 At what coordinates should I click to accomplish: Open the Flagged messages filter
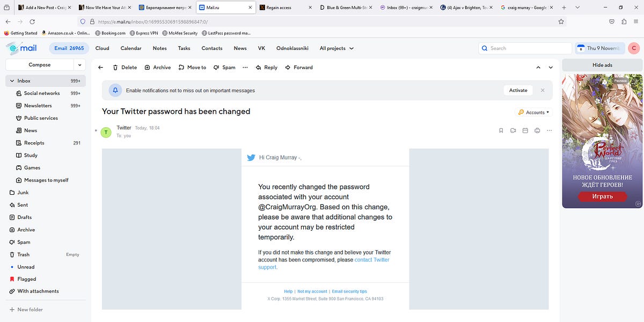point(25,279)
